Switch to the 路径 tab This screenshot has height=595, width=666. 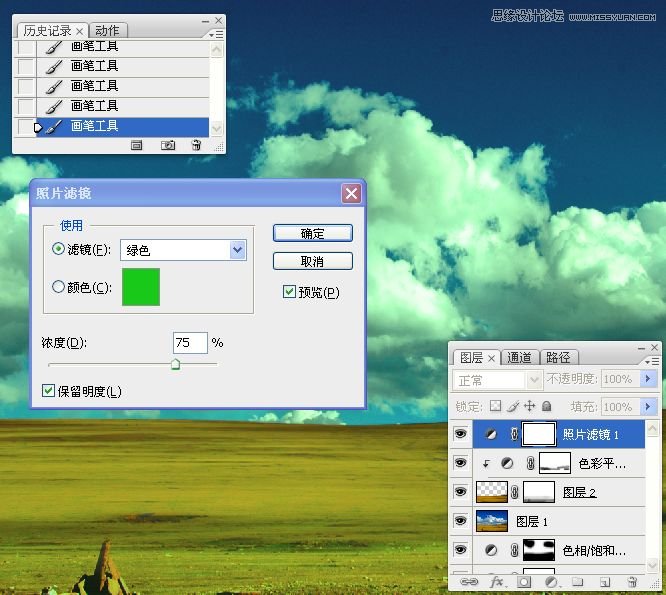(x=558, y=357)
